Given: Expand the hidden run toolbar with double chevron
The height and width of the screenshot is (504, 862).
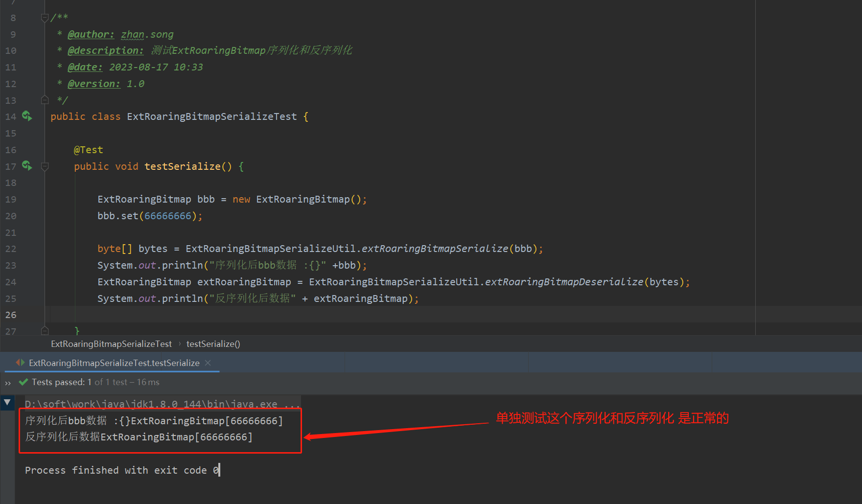Looking at the screenshot, I should coord(8,383).
